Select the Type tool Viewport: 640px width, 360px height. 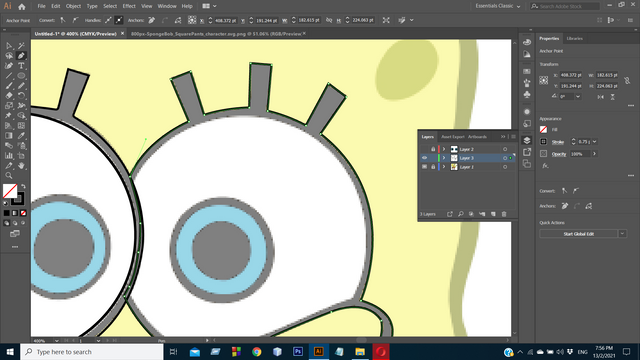(21, 66)
